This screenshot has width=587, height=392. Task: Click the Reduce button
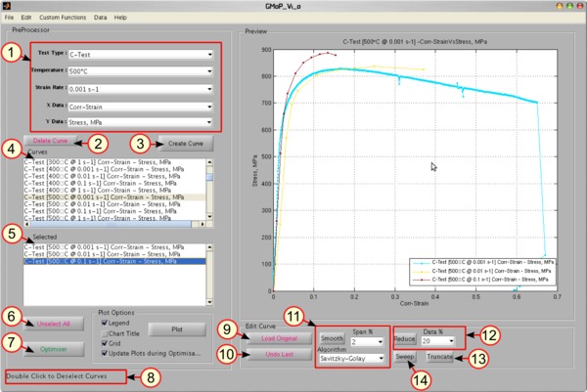point(405,339)
